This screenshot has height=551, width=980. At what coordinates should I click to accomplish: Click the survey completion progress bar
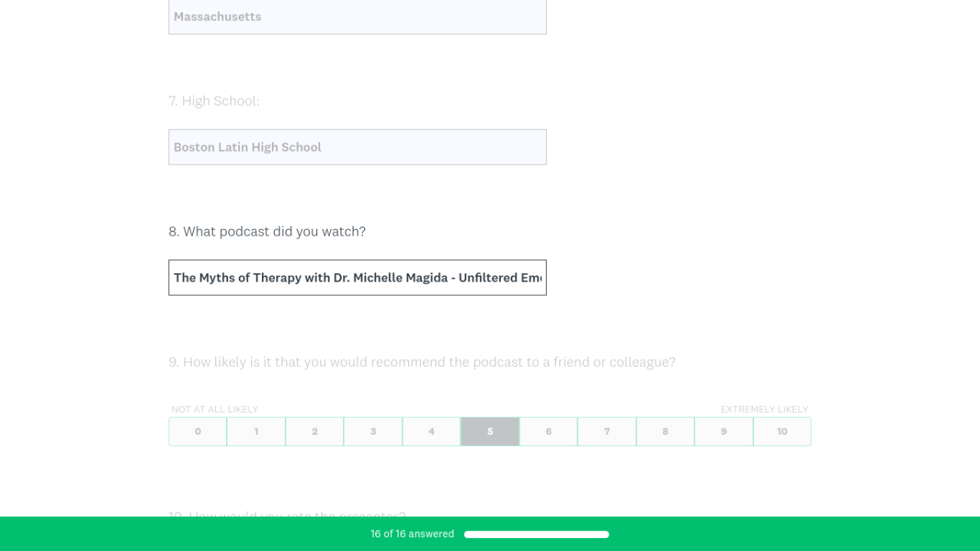click(536, 534)
